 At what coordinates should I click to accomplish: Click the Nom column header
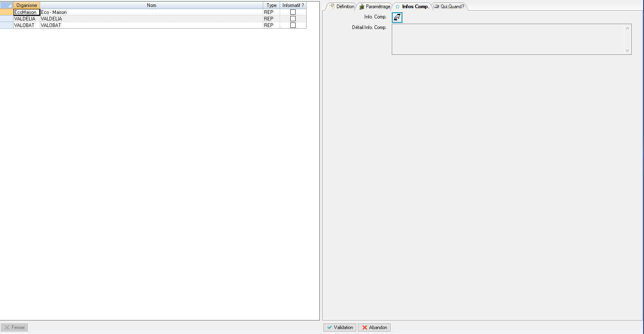(151, 5)
